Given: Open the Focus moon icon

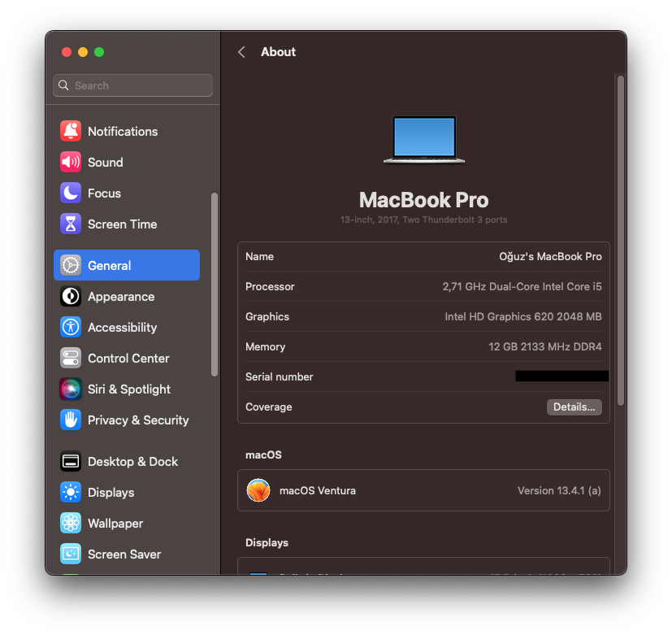Looking at the screenshot, I should 71,193.
